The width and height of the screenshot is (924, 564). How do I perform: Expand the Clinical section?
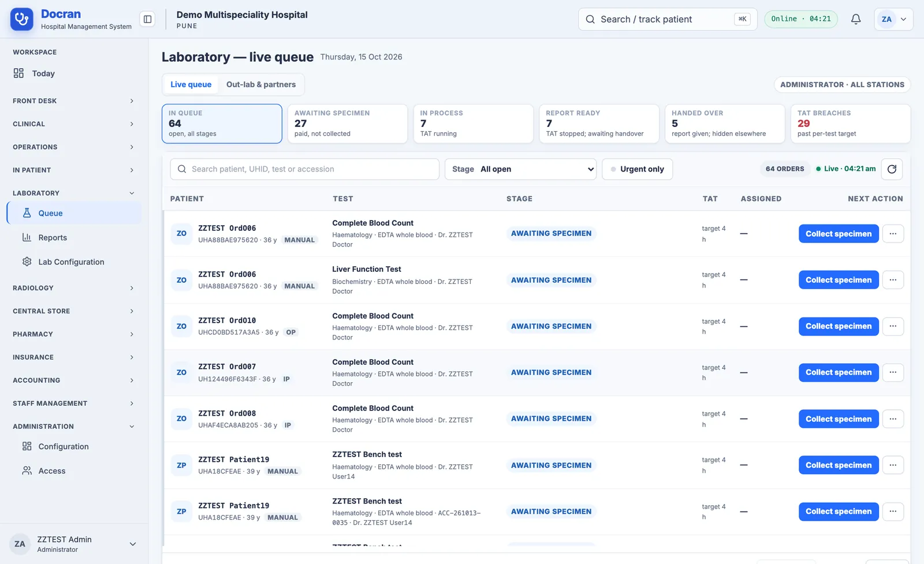(x=74, y=124)
